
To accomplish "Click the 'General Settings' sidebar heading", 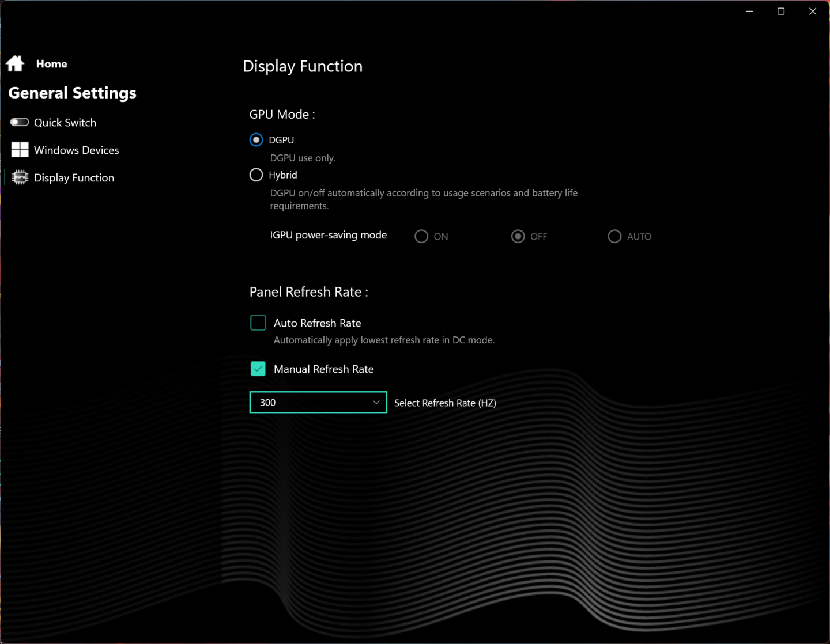I will point(73,93).
